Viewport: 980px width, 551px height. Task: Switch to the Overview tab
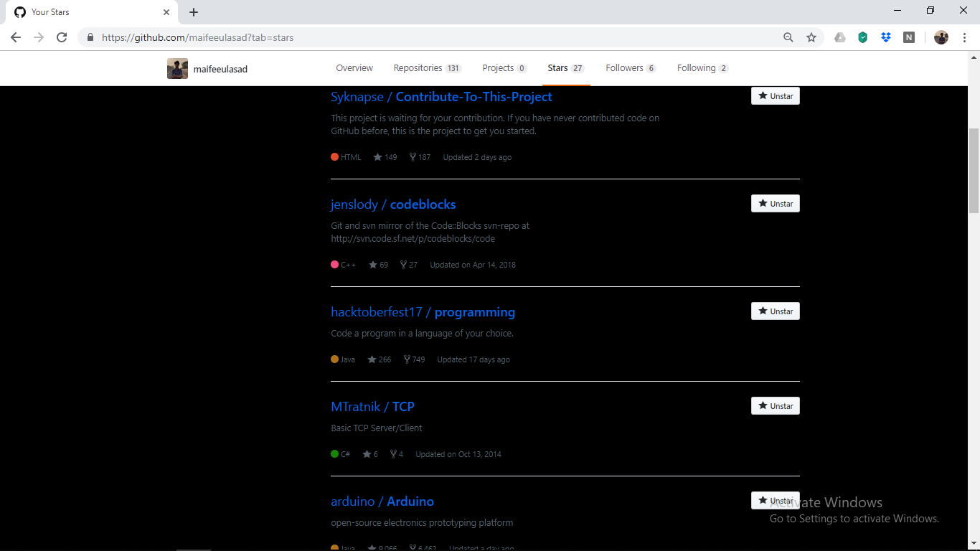tap(354, 68)
